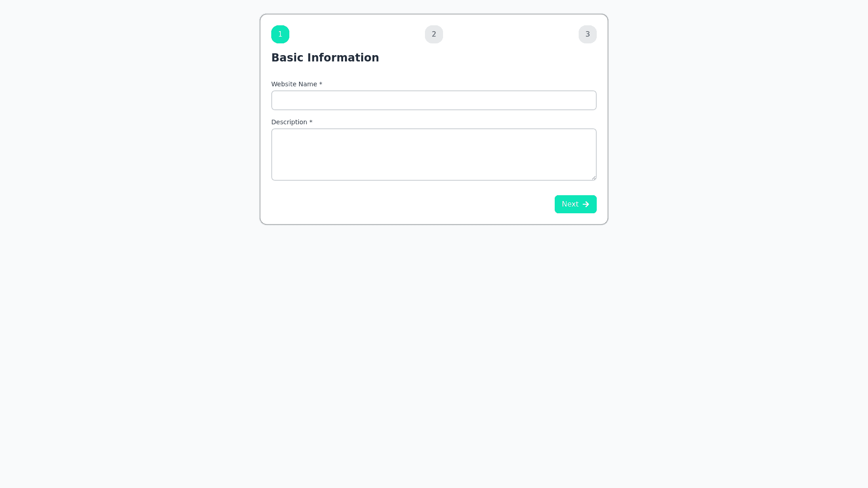
Task: Click inside the Description text area
Action: 434,155
